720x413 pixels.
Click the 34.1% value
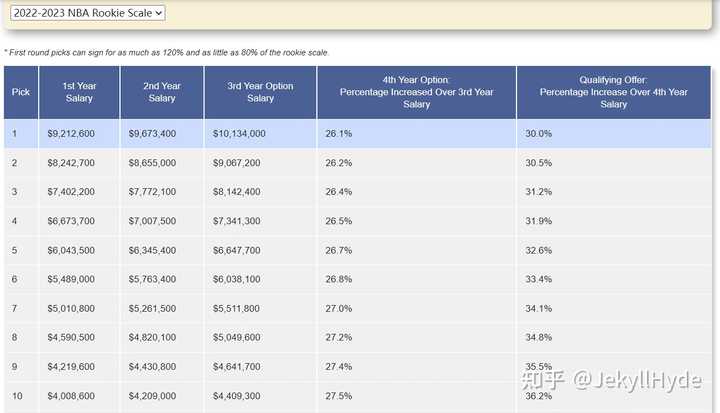[x=539, y=308]
